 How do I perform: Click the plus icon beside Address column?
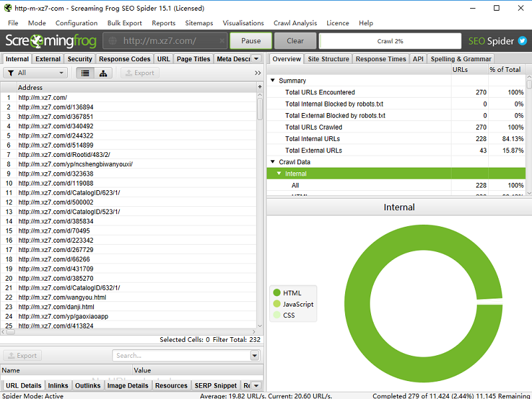[x=260, y=87]
